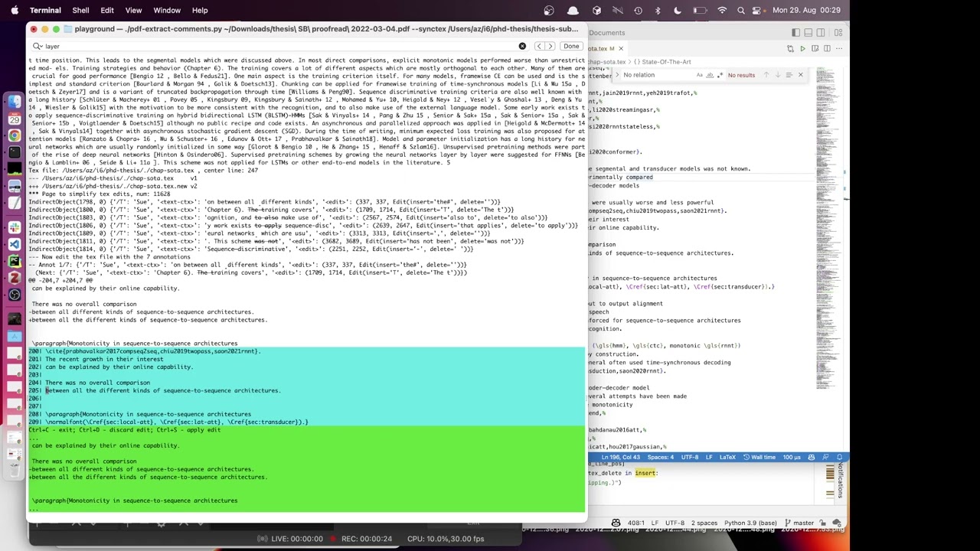Open the Shell menu
The height and width of the screenshot is (551, 980).
[x=80, y=10]
